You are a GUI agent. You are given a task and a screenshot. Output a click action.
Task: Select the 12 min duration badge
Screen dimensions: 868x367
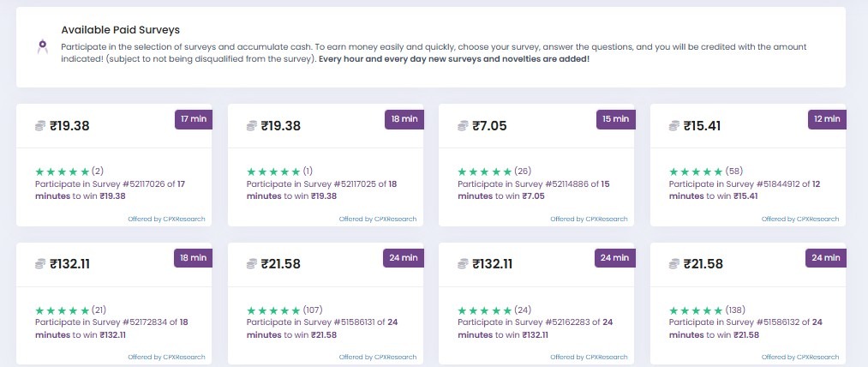(x=827, y=119)
